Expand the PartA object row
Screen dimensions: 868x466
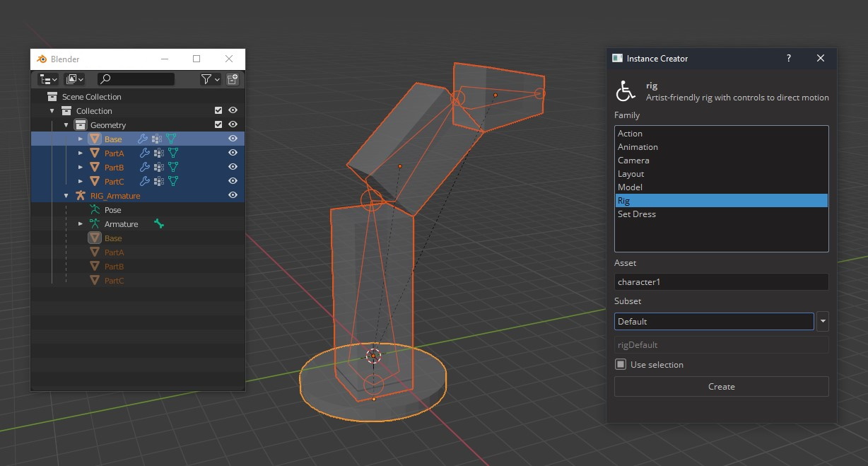[81, 153]
